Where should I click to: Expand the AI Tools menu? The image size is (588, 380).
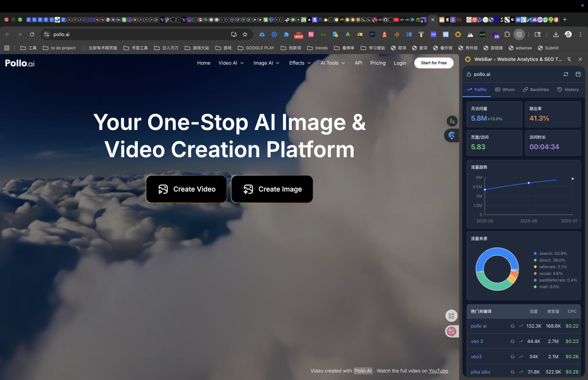click(x=333, y=63)
